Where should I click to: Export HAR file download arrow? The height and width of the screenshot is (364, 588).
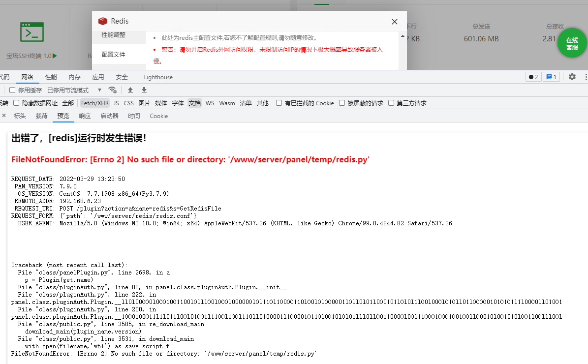coord(144,90)
